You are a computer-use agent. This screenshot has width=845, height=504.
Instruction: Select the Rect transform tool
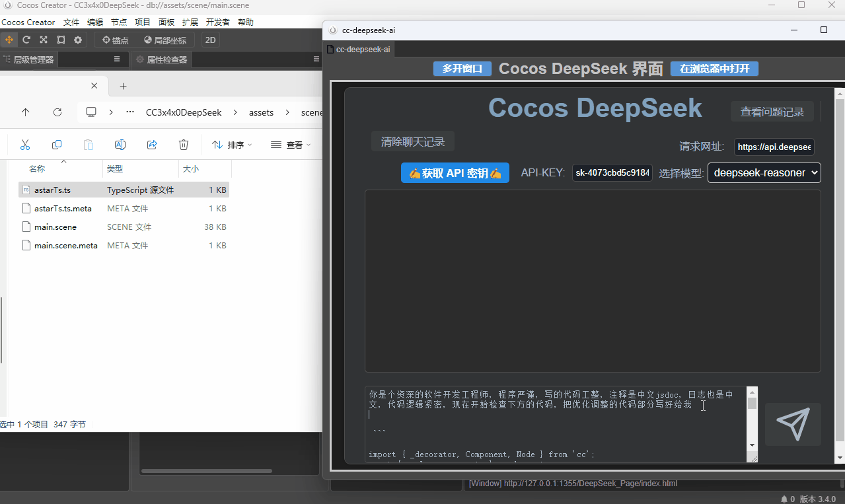(61, 40)
